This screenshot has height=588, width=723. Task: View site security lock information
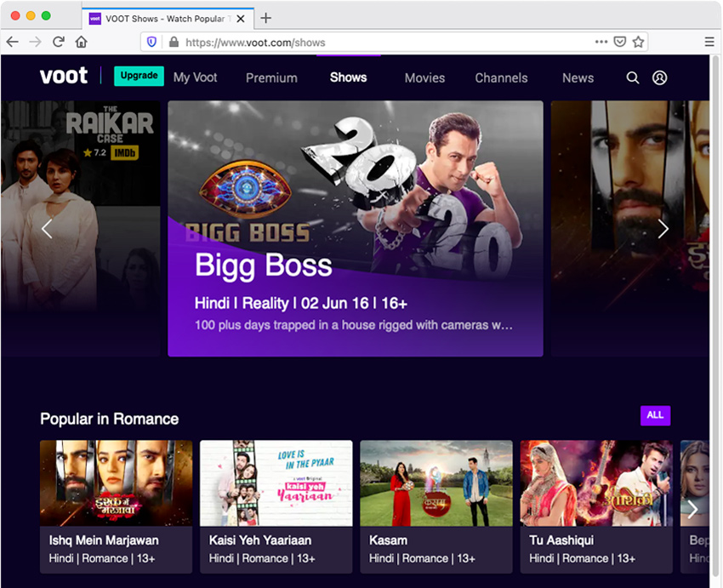(174, 43)
